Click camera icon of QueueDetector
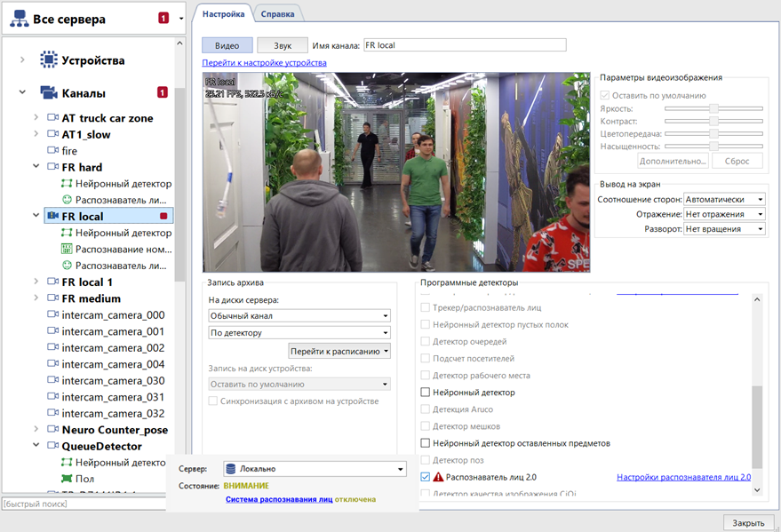Screen dimensions: 781x532 (x=52, y=446)
